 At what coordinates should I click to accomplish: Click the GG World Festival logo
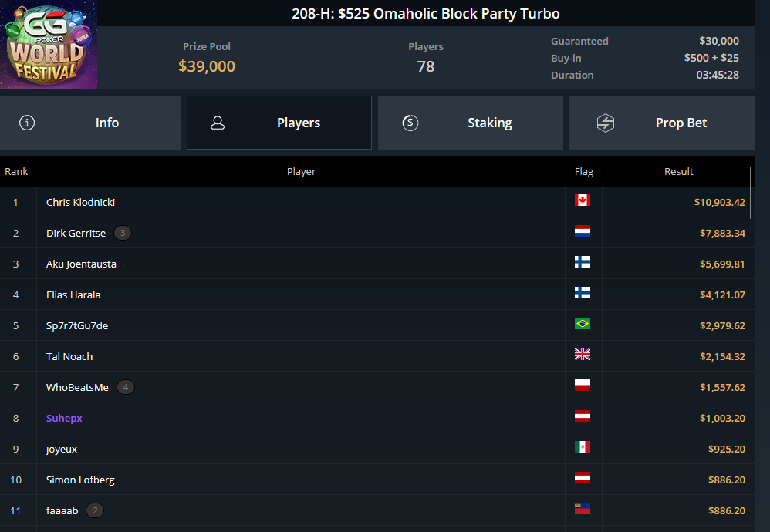49,45
